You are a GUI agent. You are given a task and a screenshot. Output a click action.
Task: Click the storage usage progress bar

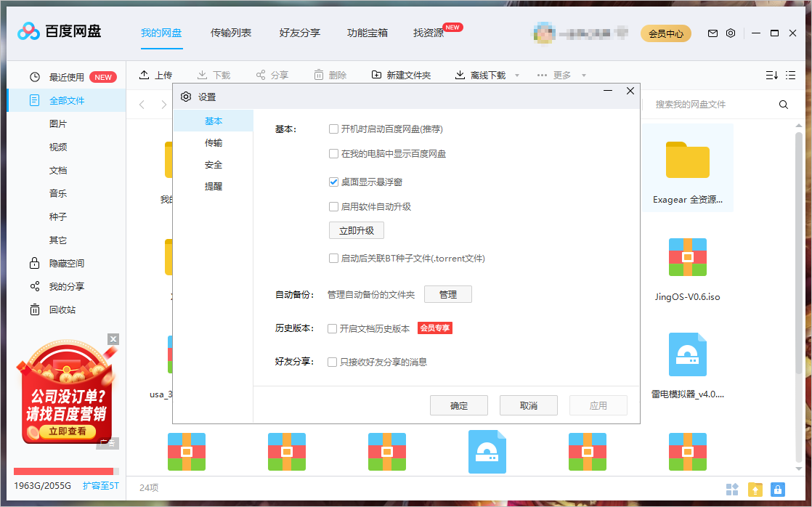pyautogui.click(x=66, y=471)
